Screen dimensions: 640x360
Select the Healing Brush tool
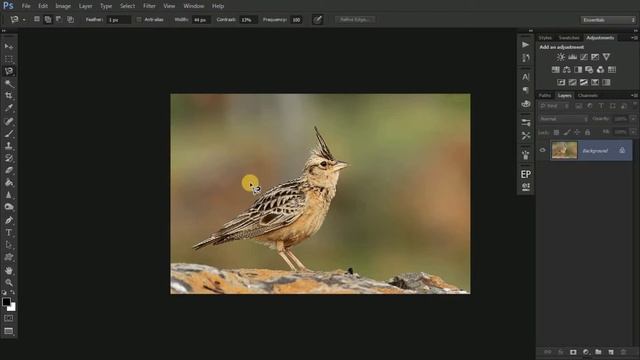click(x=9, y=121)
